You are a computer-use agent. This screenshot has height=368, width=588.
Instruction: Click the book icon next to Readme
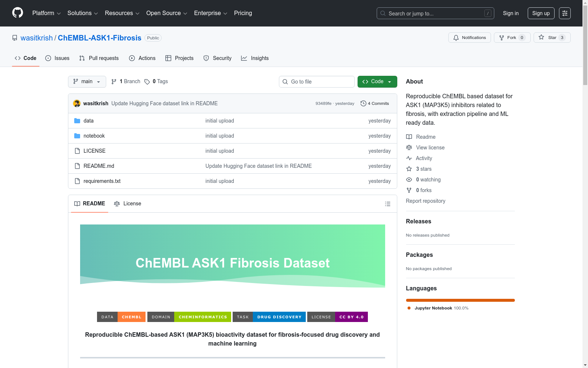tap(409, 137)
